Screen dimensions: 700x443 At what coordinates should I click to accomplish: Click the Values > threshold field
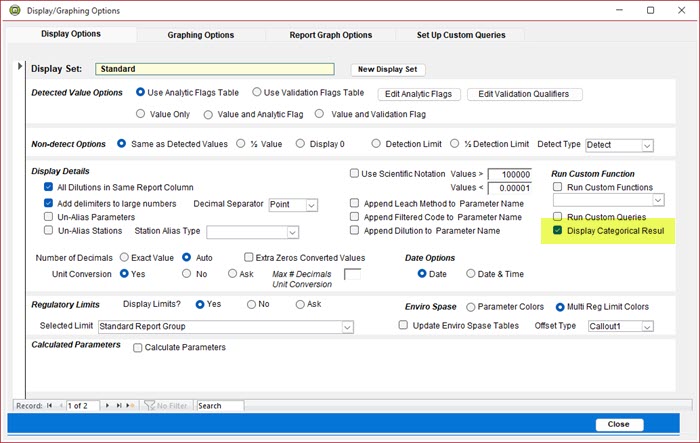click(509, 174)
